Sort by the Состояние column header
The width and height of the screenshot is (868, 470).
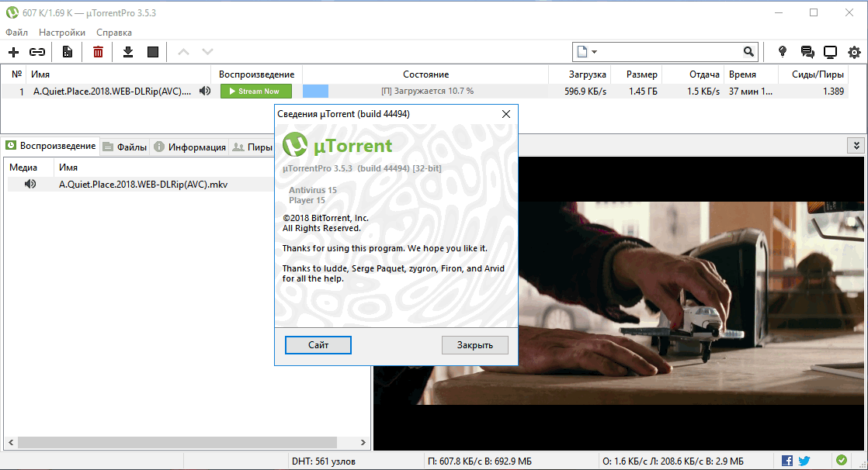point(425,74)
